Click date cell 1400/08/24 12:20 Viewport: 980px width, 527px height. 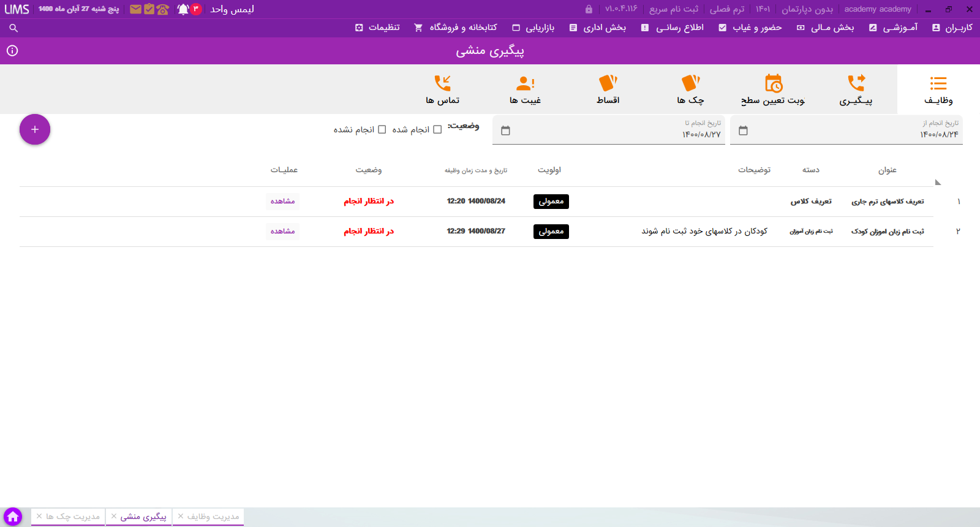476,201
